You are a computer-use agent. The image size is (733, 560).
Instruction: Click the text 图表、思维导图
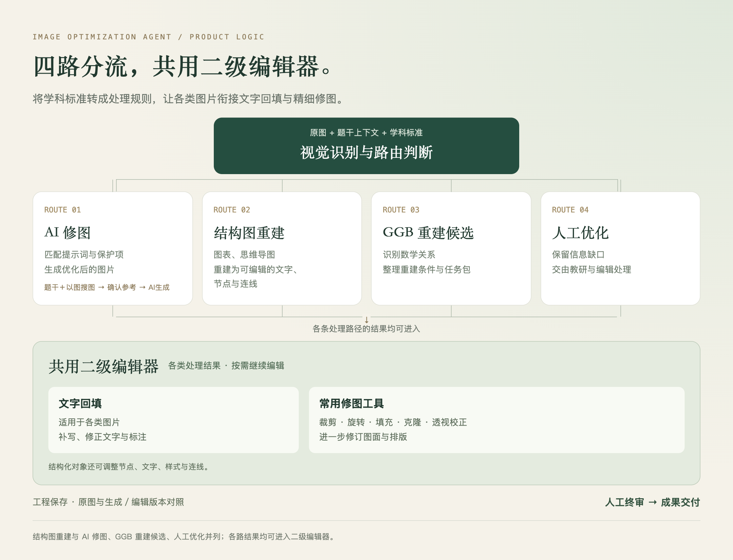tap(244, 255)
